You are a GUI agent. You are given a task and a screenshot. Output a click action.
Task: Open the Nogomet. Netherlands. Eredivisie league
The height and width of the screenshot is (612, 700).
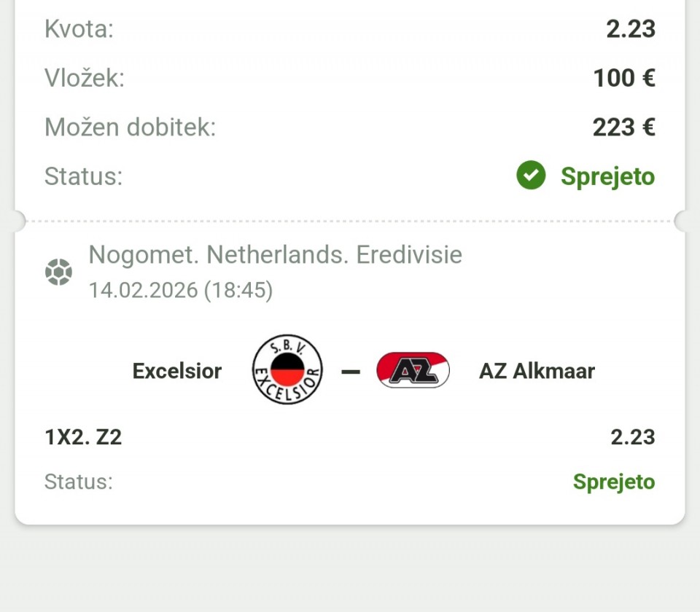coord(275,255)
